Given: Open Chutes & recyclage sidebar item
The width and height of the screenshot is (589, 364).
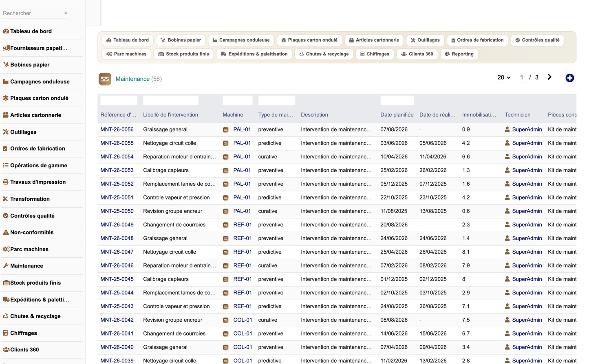Looking at the screenshot, I should [32, 316].
